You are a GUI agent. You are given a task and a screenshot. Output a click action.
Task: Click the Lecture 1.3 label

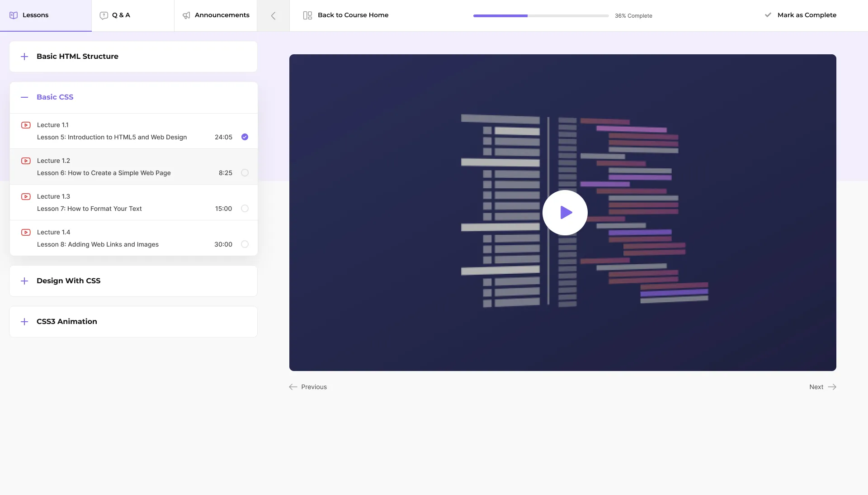click(53, 196)
